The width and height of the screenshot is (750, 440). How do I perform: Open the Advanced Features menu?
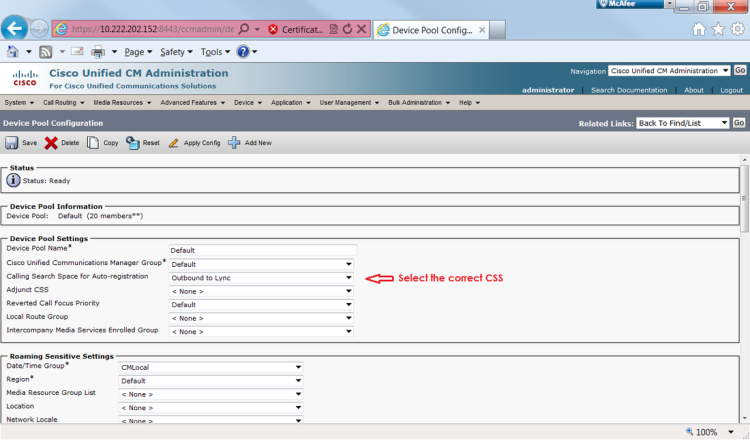[192, 102]
